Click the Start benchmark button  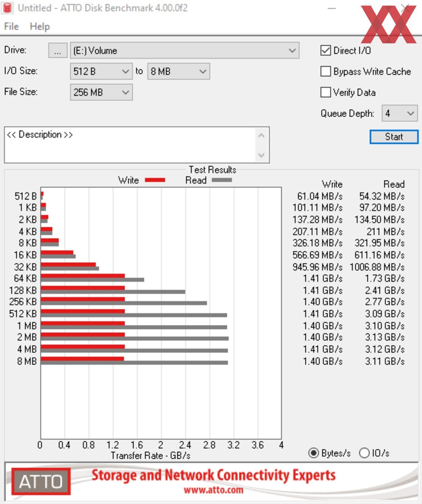coord(394,137)
